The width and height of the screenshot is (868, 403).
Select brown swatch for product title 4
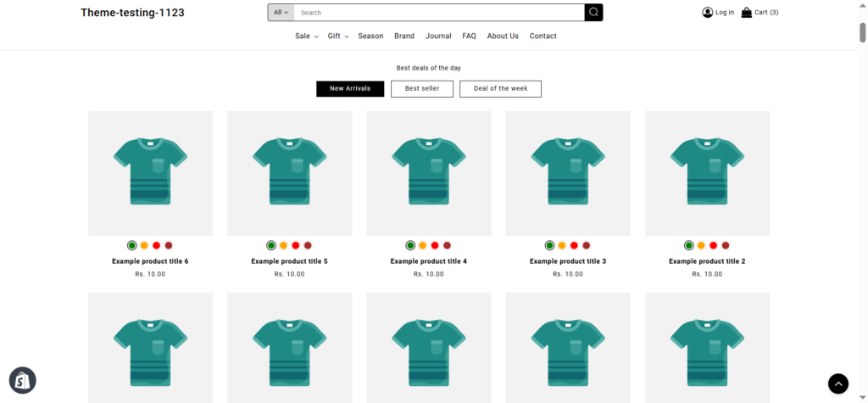(x=448, y=245)
